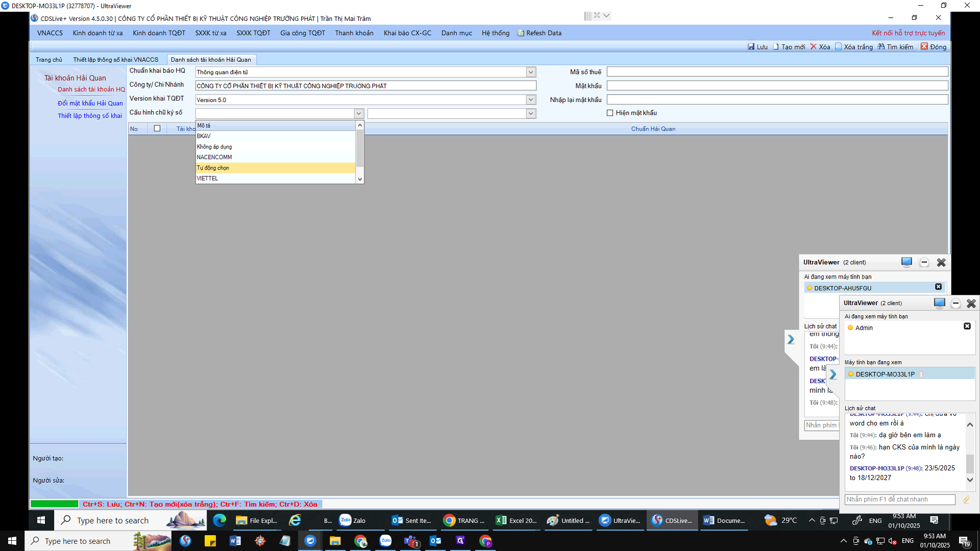The image size is (980, 551).
Task: Click the Tạo mới new document icon
Action: (776, 46)
